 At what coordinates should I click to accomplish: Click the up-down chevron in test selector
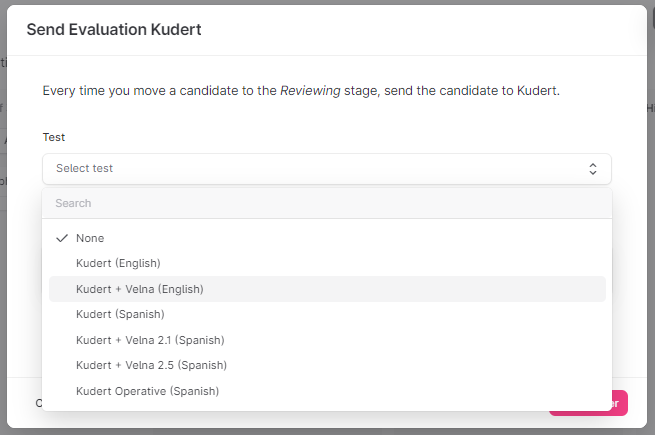[593, 169]
